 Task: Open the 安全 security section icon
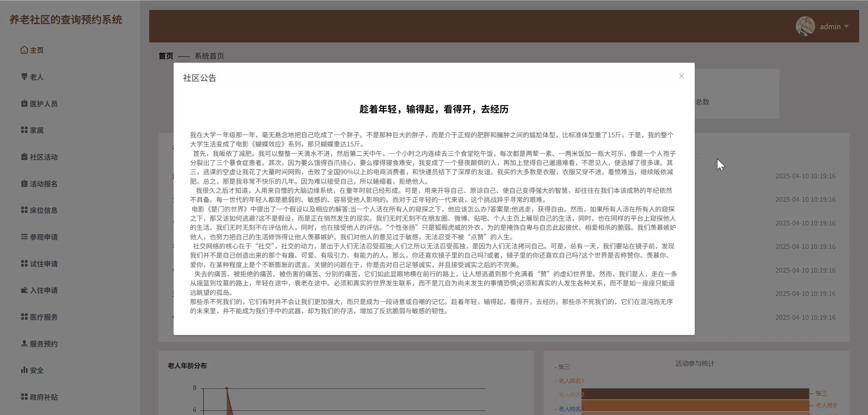24,370
